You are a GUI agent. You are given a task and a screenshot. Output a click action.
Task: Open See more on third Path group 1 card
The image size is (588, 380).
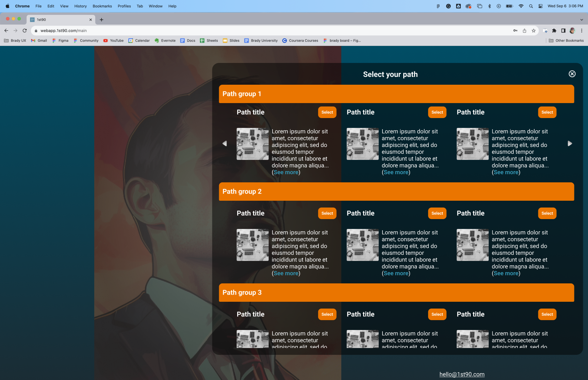[x=506, y=172]
